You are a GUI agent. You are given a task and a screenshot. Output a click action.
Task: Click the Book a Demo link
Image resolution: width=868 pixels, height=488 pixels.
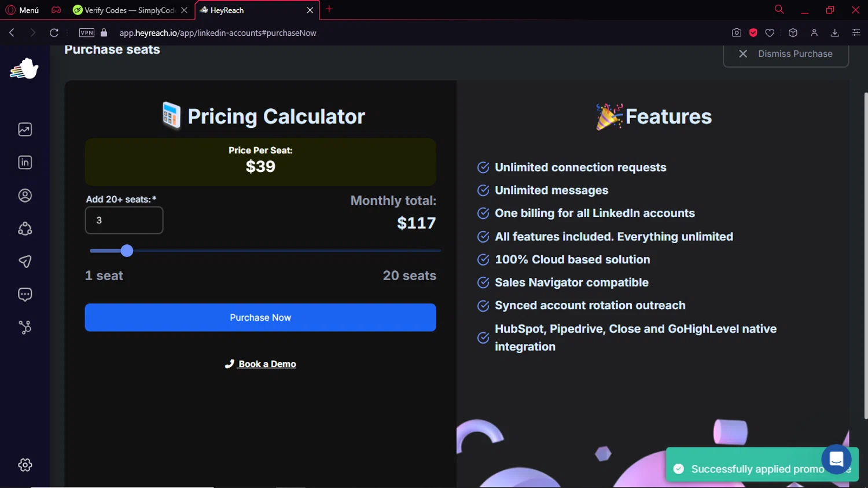click(260, 364)
